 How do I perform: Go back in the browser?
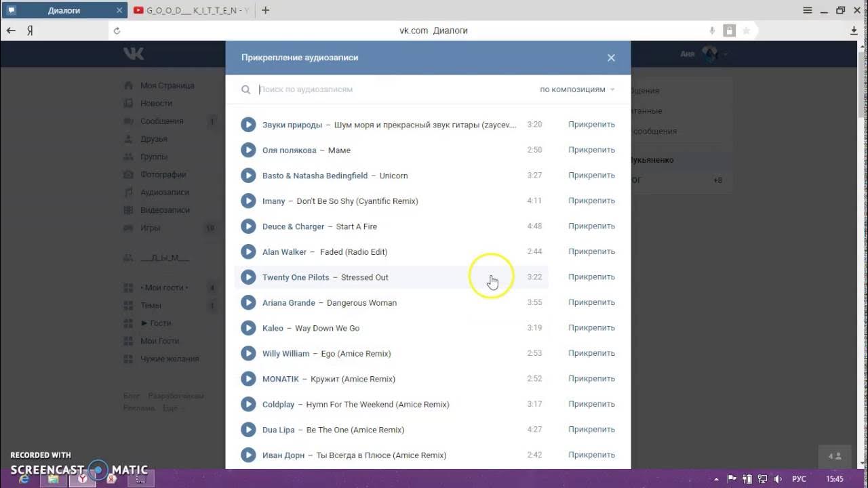click(x=11, y=30)
